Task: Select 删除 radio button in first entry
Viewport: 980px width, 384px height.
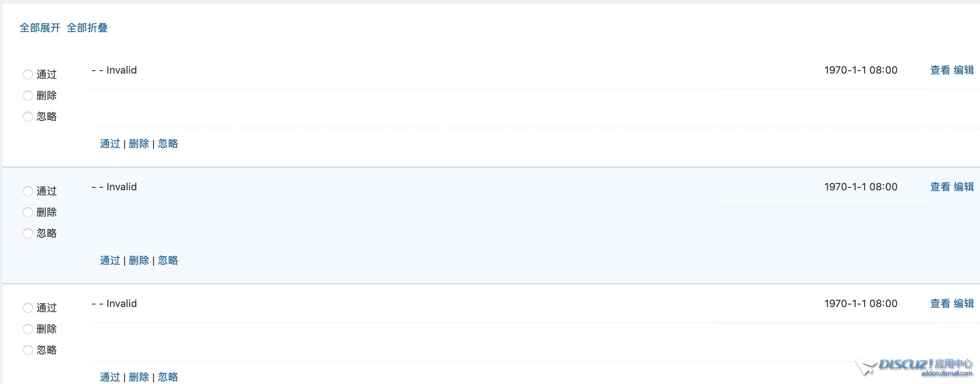Action: [x=28, y=96]
